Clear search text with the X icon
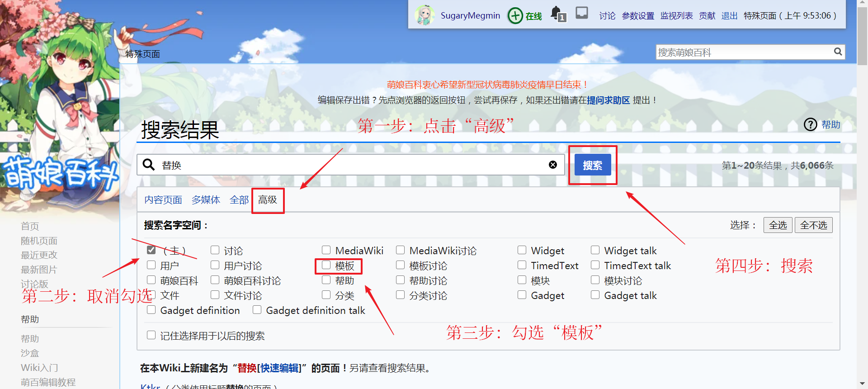This screenshot has height=389, width=868. (x=552, y=165)
